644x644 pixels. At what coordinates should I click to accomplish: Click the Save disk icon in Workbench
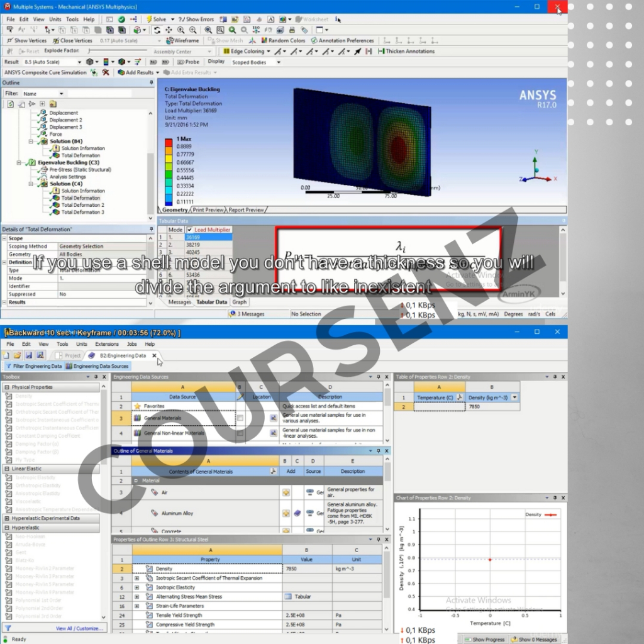[x=29, y=356]
